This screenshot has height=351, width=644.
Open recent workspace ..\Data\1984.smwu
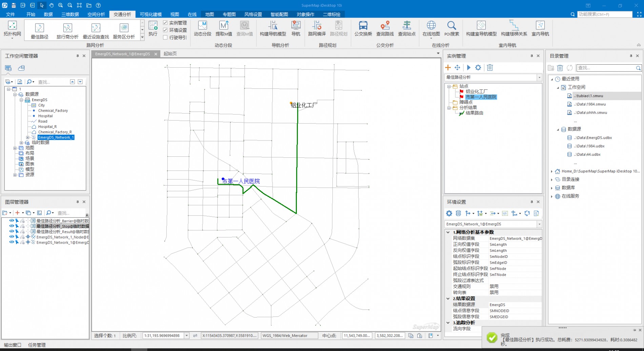click(x=590, y=104)
